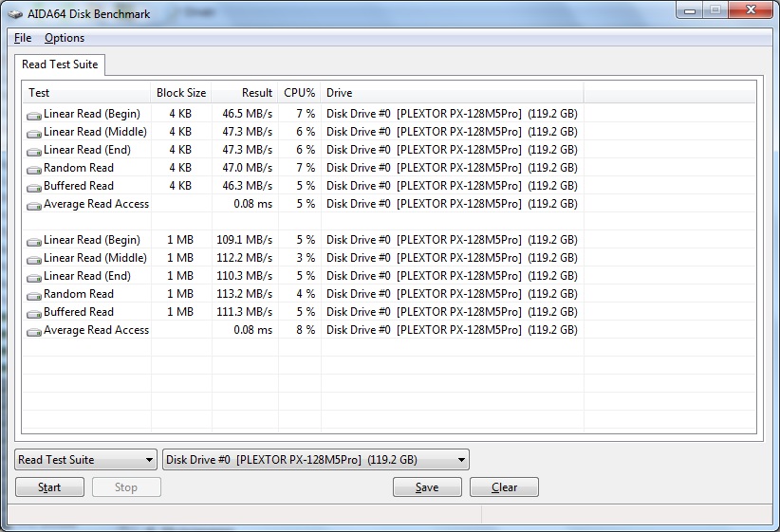Click disk icon of Buffered Read 4 KB row
This screenshot has width=780, height=532.
(x=34, y=188)
